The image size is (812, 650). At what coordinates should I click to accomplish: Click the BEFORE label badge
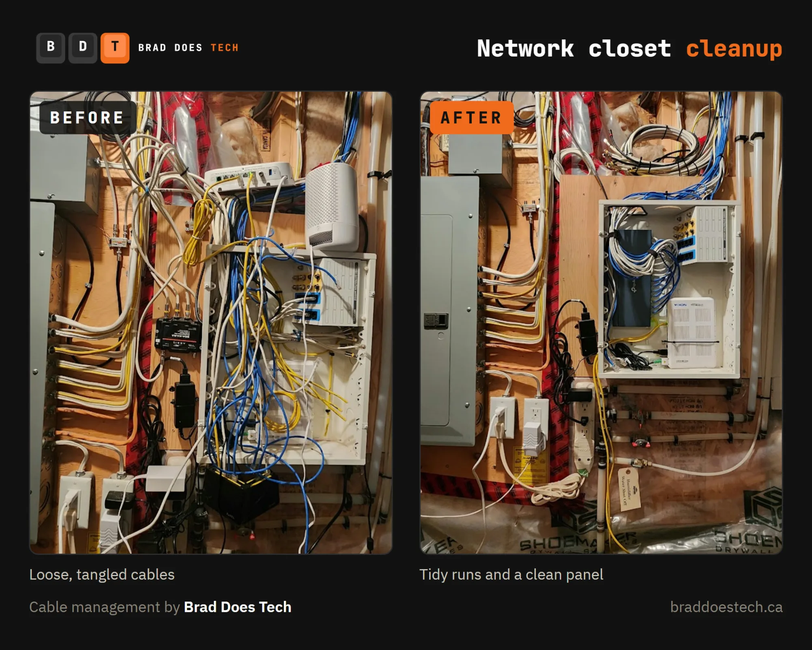87,118
